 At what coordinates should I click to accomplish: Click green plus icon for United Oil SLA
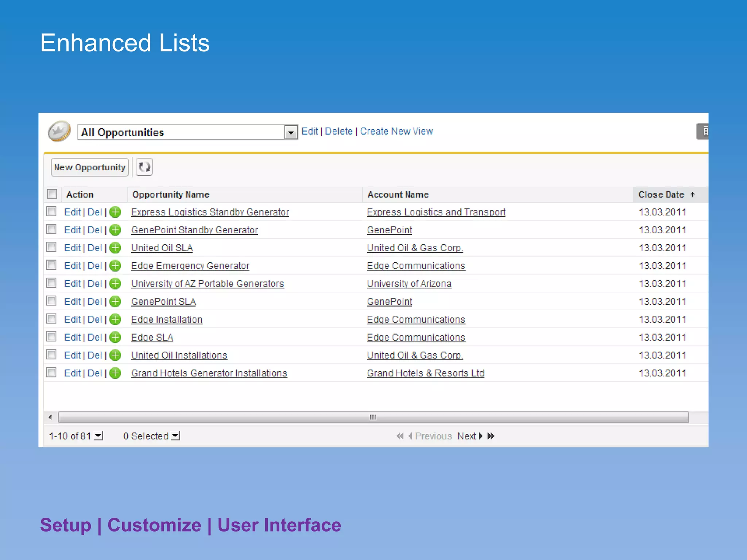click(x=115, y=248)
